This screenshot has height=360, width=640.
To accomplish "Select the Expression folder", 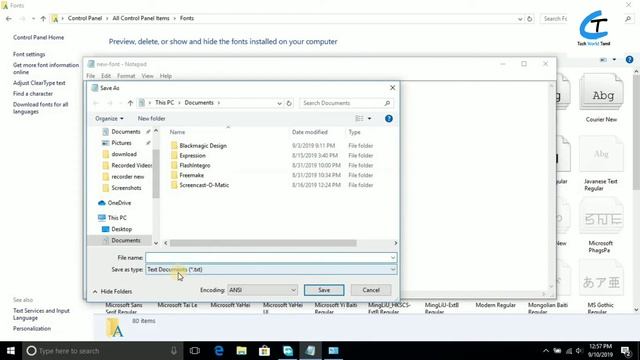I will click(192, 156).
